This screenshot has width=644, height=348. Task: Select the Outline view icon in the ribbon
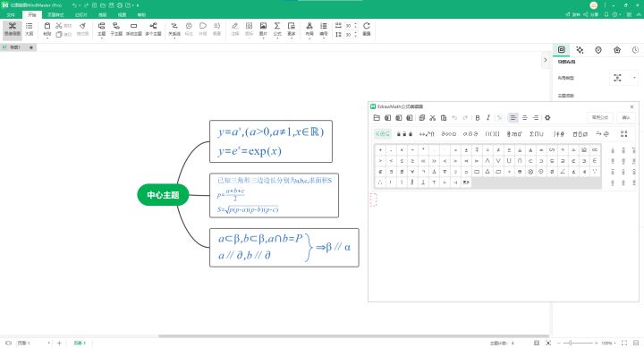point(30,30)
